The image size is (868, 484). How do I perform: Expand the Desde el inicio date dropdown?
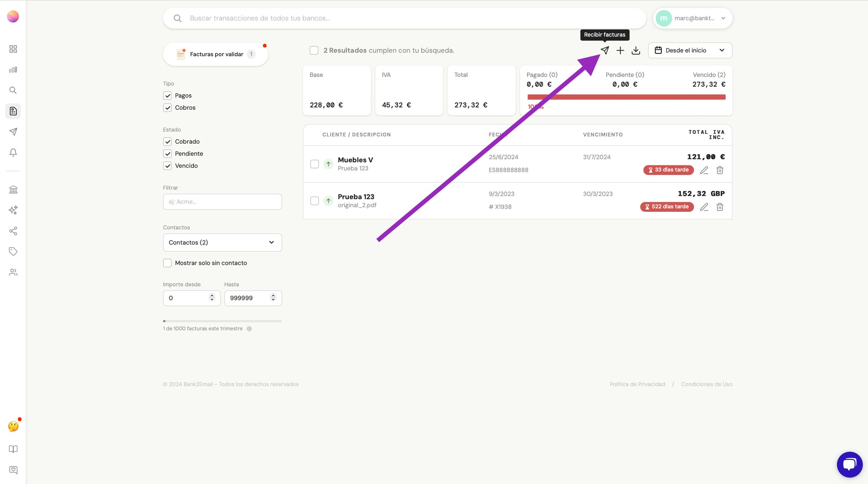click(x=690, y=50)
